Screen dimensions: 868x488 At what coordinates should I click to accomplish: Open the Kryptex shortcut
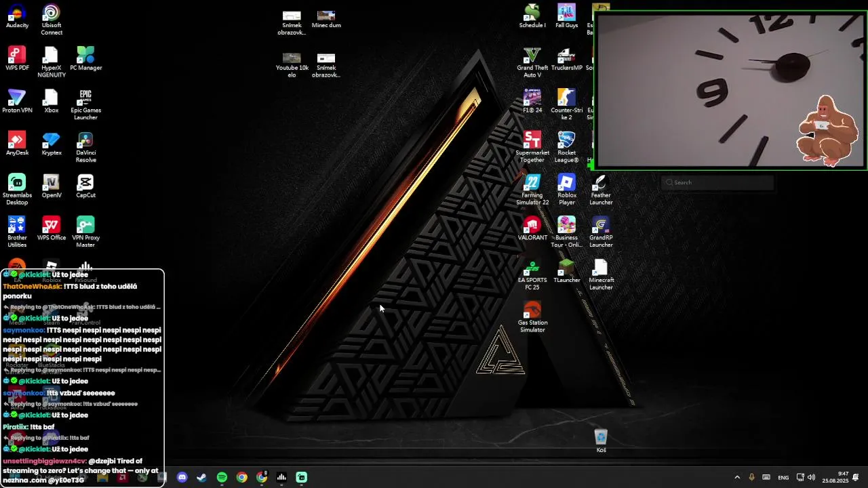[52, 144]
